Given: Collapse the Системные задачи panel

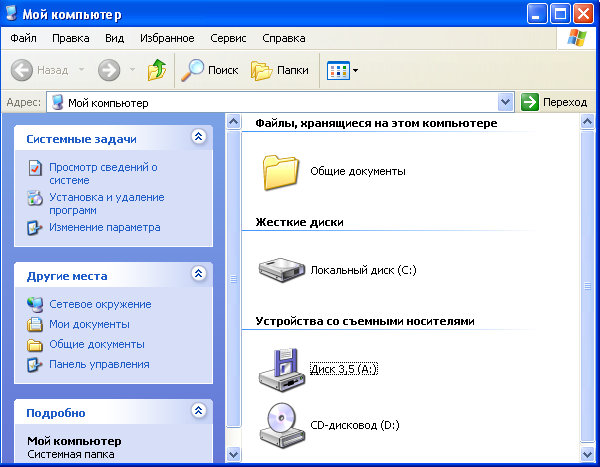Looking at the screenshot, I should pos(199,137).
